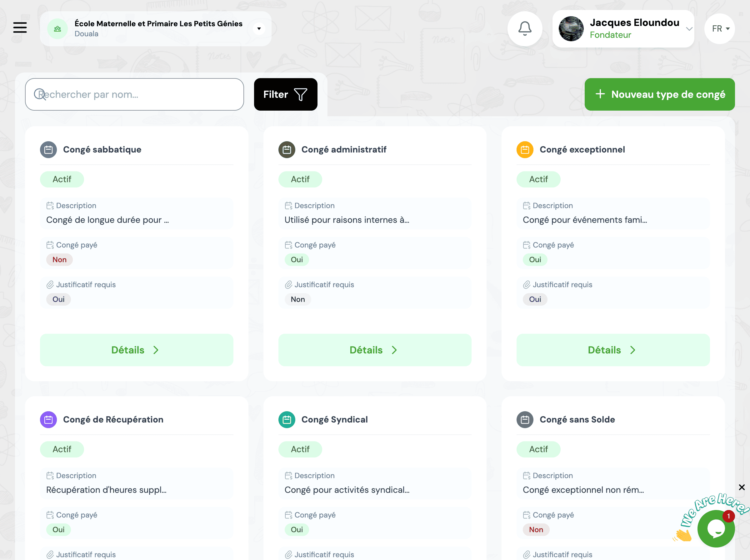This screenshot has width=750, height=560.
Task: Click the search magnifier icon
Action: pos(40,94)
